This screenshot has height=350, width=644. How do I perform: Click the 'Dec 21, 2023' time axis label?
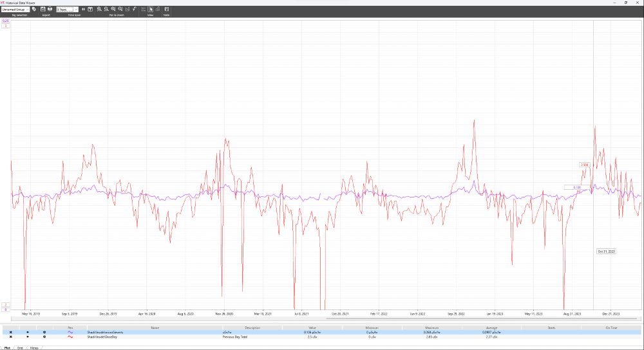pos(611,314)
